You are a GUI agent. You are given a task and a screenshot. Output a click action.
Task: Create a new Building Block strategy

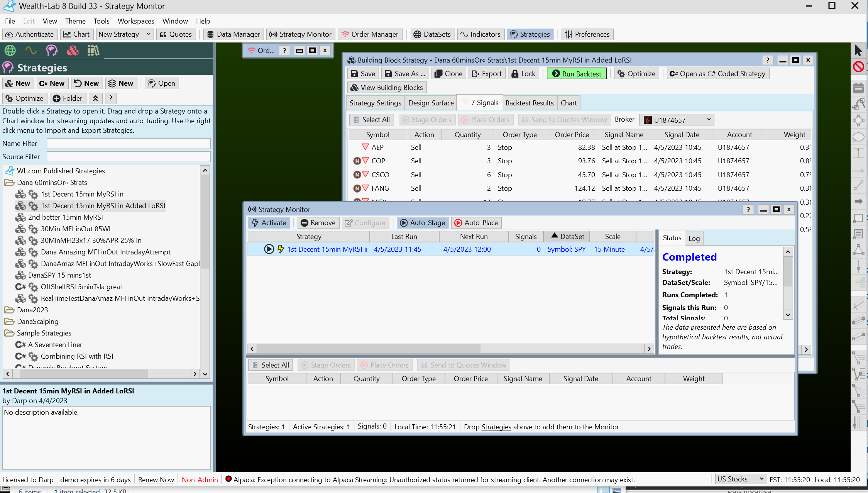[x=18, y=83]
